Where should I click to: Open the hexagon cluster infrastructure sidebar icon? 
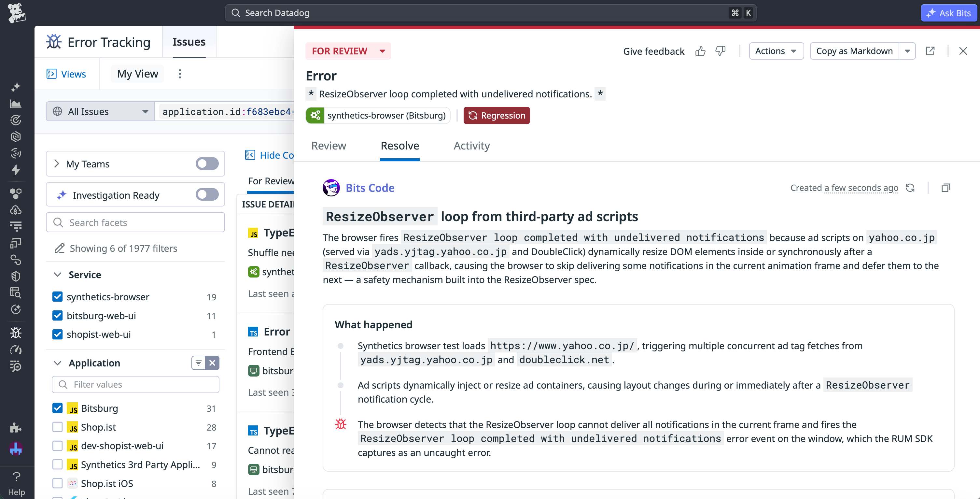16,193
